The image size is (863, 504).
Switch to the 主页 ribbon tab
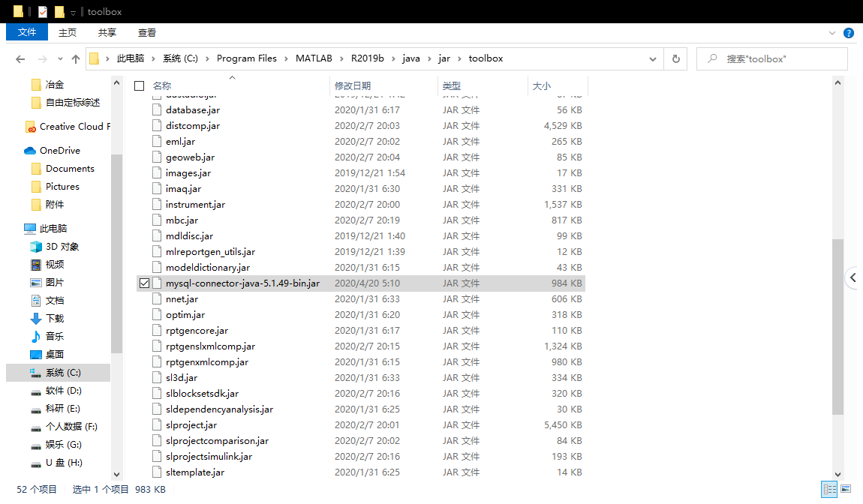(x=67, y=32)
